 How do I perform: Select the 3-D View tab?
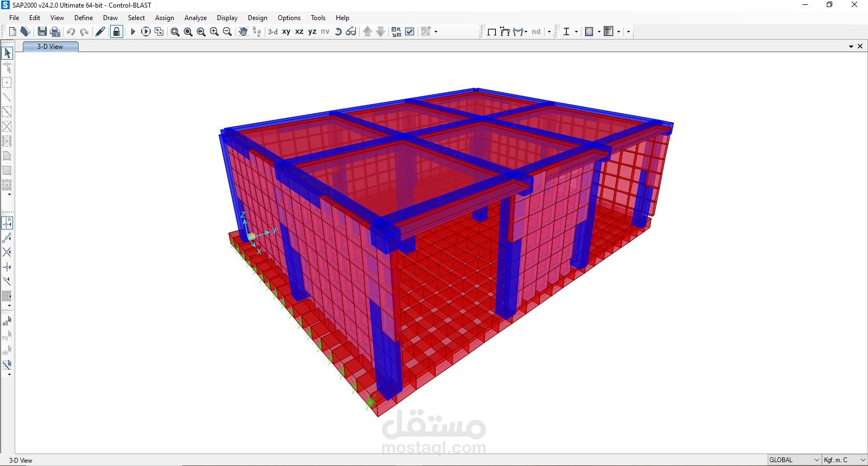coord(50,47)
